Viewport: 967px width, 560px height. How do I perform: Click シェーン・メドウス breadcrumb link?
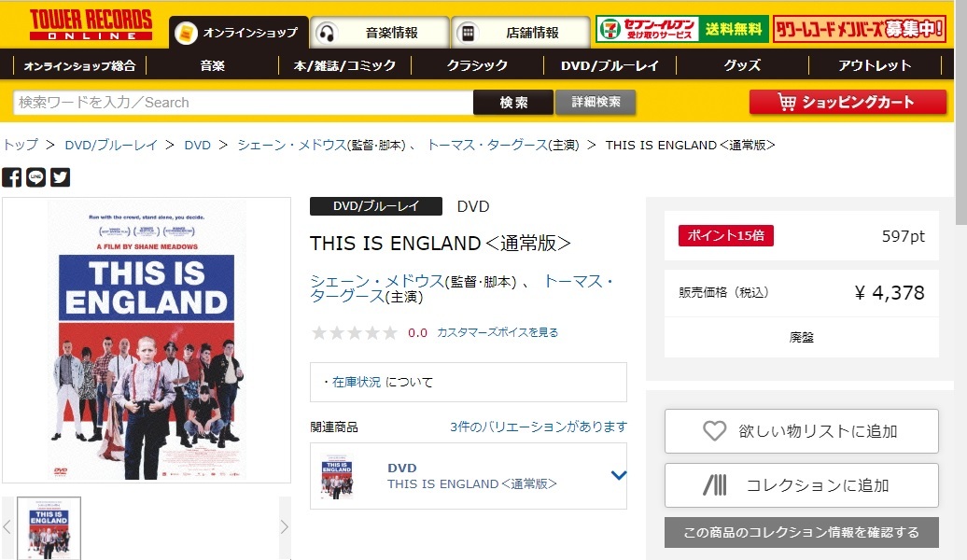(292, 145)
